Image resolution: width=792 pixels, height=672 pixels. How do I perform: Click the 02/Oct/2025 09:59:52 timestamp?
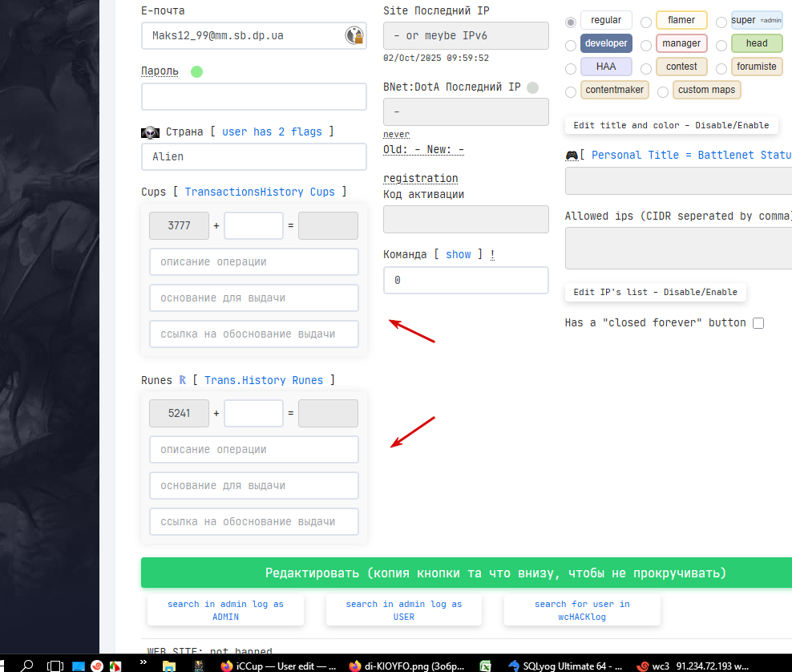[436, 58]
